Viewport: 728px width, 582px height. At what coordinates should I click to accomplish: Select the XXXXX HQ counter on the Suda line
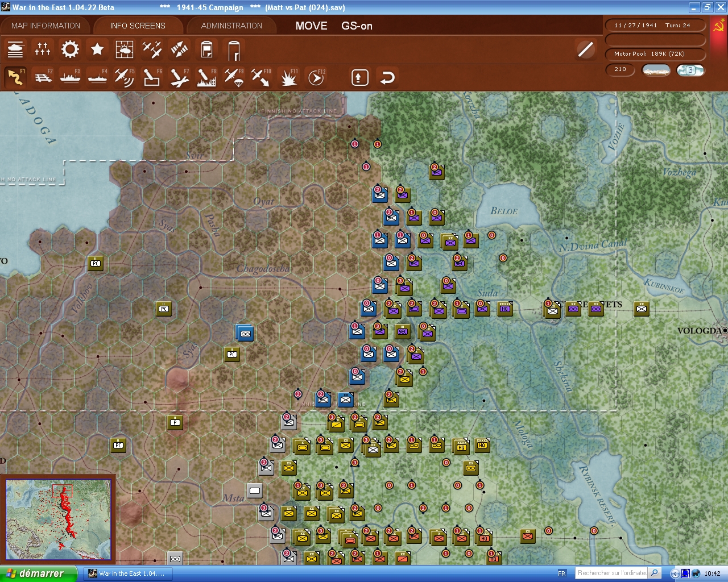(504, 308)
